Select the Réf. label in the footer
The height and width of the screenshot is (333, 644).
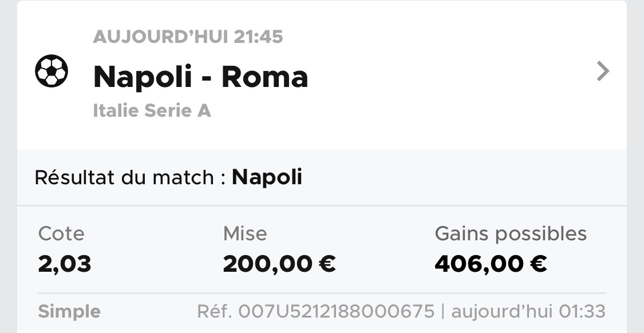pyautogui.click(x=215, y=312)
